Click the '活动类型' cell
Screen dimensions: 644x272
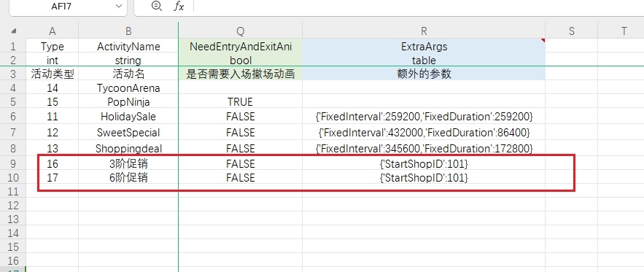coord(53,74)
